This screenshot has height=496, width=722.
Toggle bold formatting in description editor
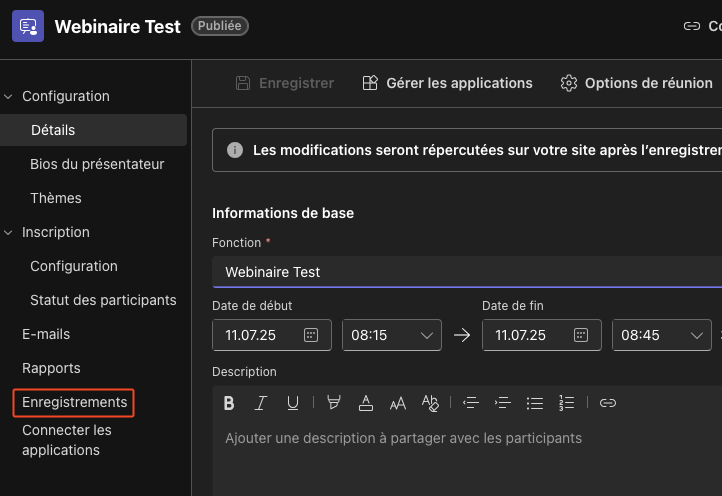(229, 403)
